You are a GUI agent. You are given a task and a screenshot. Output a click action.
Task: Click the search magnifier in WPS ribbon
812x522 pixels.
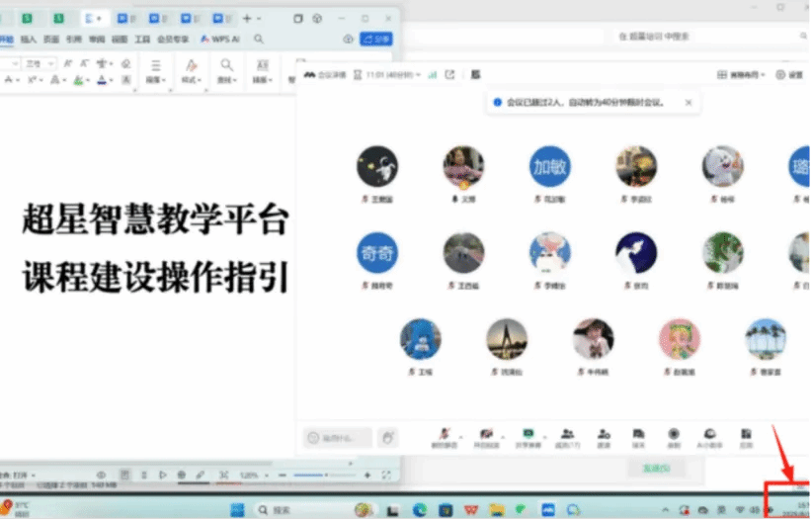coord(259,39)
